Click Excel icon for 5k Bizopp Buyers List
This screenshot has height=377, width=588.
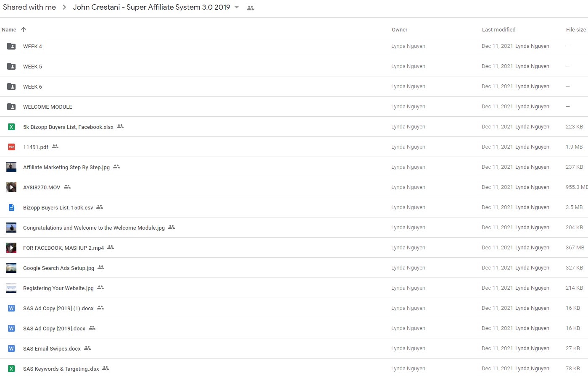(11, 127)
